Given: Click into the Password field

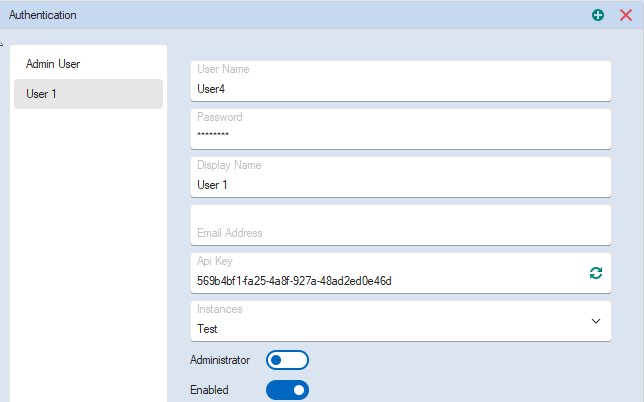Looking at the screenshot, I should [400, 136].
